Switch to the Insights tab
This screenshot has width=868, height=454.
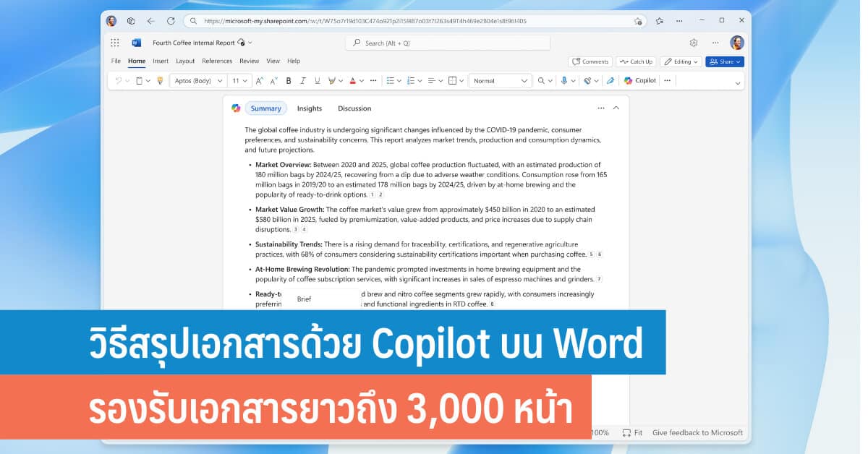[x=309, y=108]
